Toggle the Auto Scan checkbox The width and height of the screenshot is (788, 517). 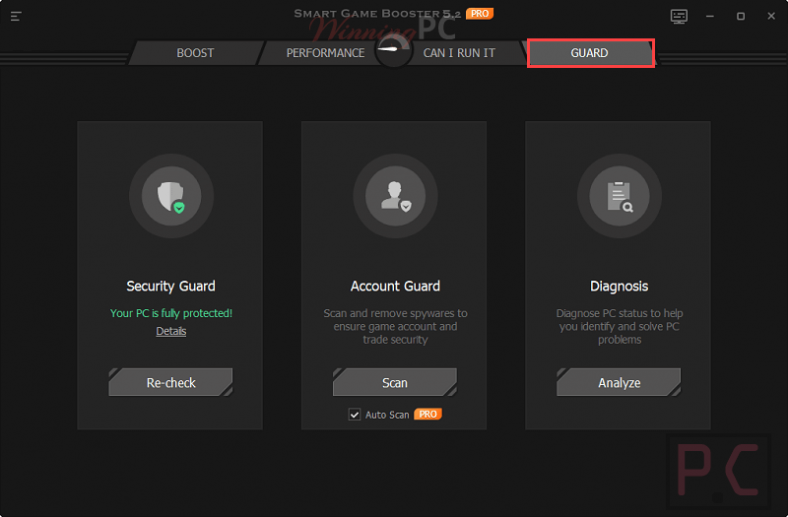click(354, 414)
